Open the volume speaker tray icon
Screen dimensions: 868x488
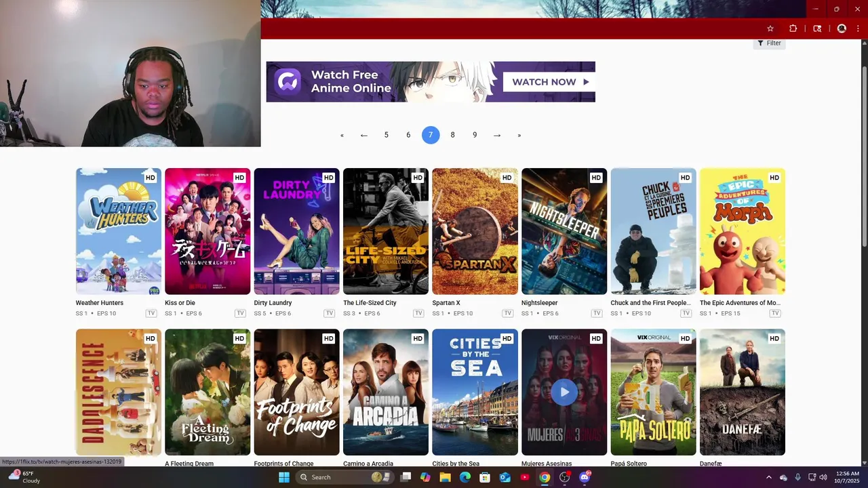click(823, 477)
